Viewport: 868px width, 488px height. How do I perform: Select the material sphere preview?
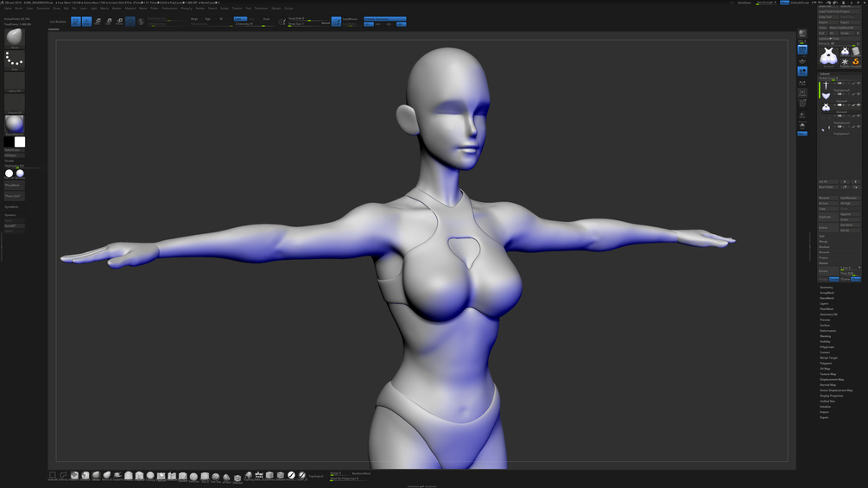click(15, 124)
